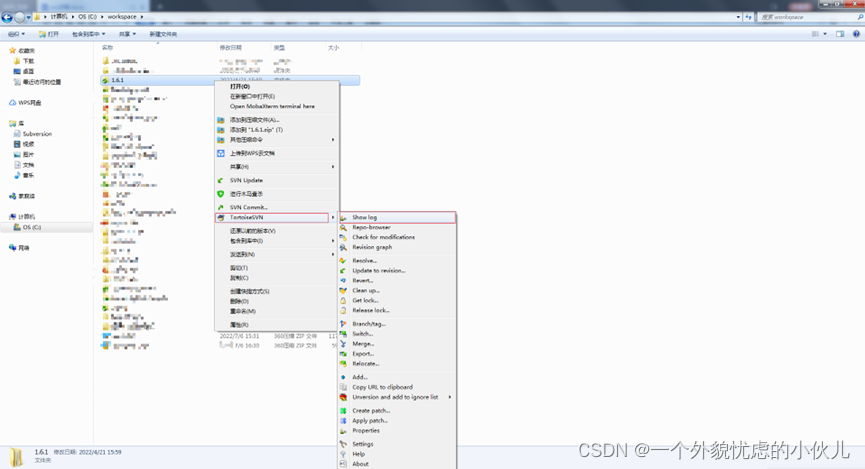Click the Revert arrow icon
This screenshot has height=469, width=865.
point(343,281)
